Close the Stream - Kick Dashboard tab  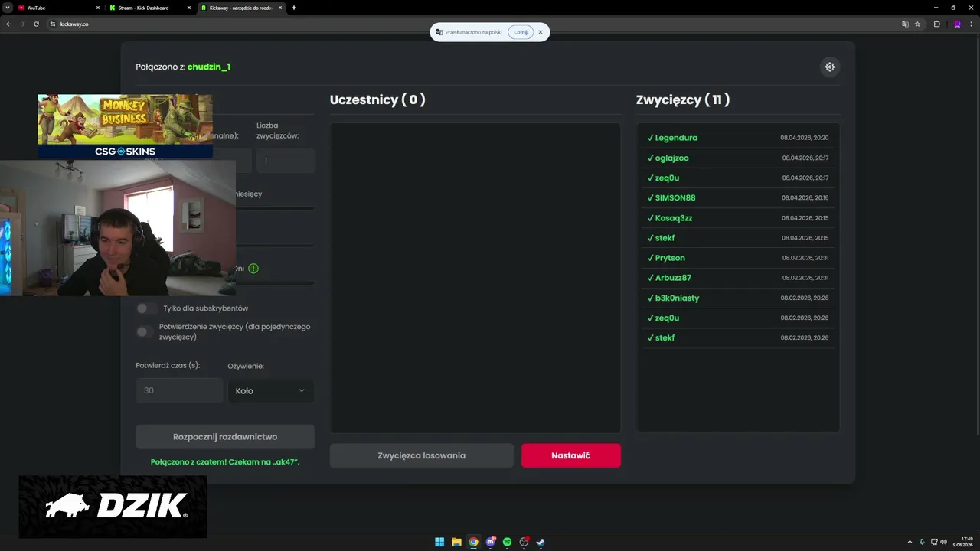189,8
